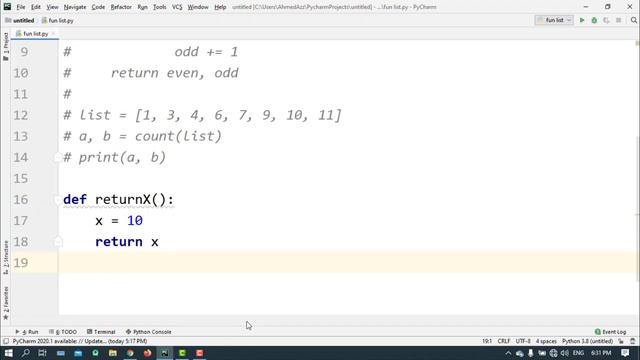This screenshot has height=360, width=640.
Task: Click the PyCharm 2020.1 available update message
Action: tap(80, 341)
